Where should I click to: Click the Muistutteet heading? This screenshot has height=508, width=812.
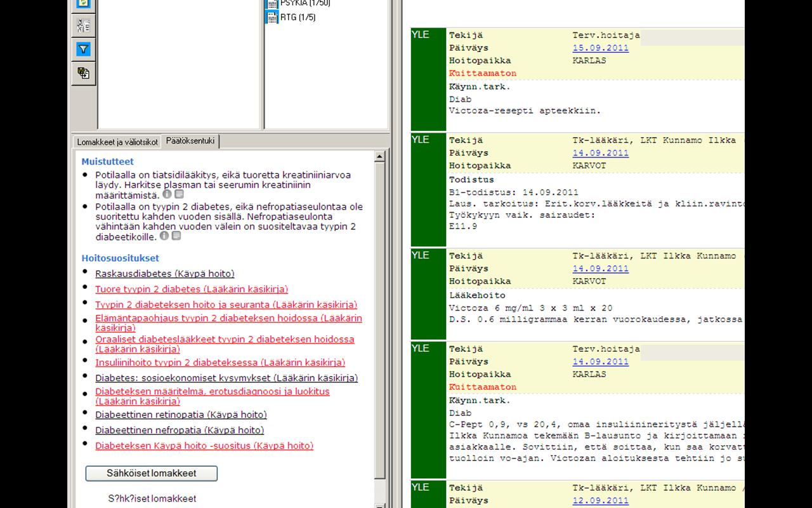pos(108,162)
